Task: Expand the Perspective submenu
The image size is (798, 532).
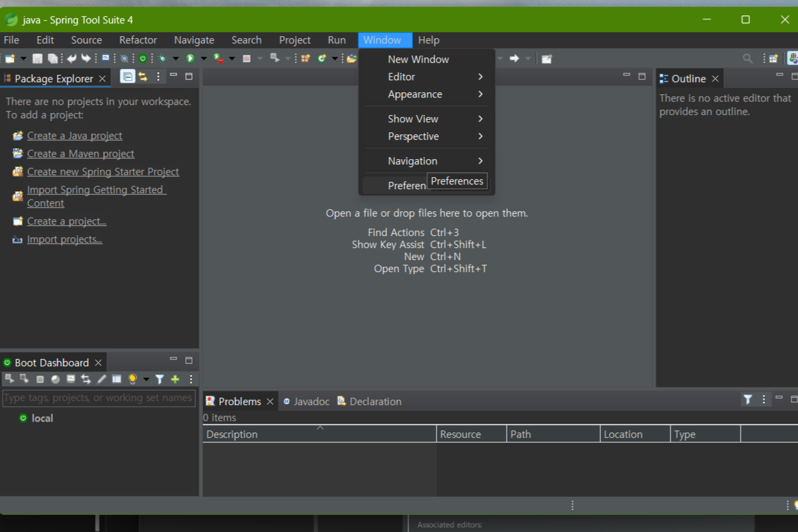Action: click(x=426, y=136)
